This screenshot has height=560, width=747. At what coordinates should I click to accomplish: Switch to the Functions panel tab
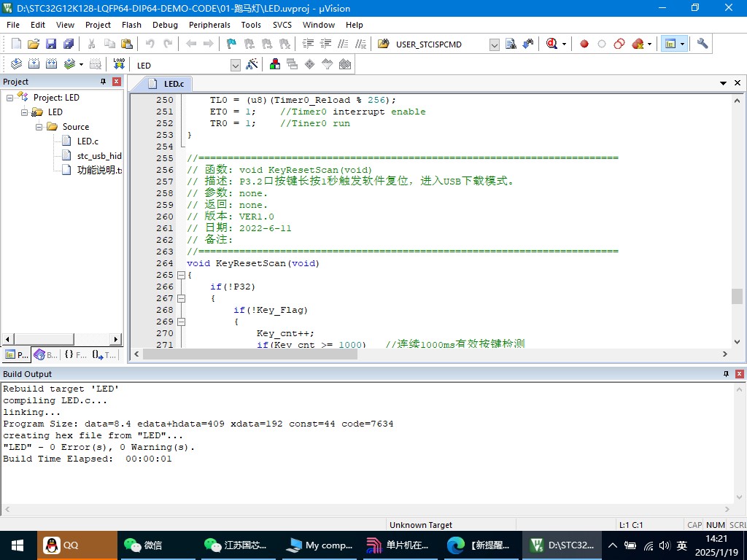[x=76, y=354]
